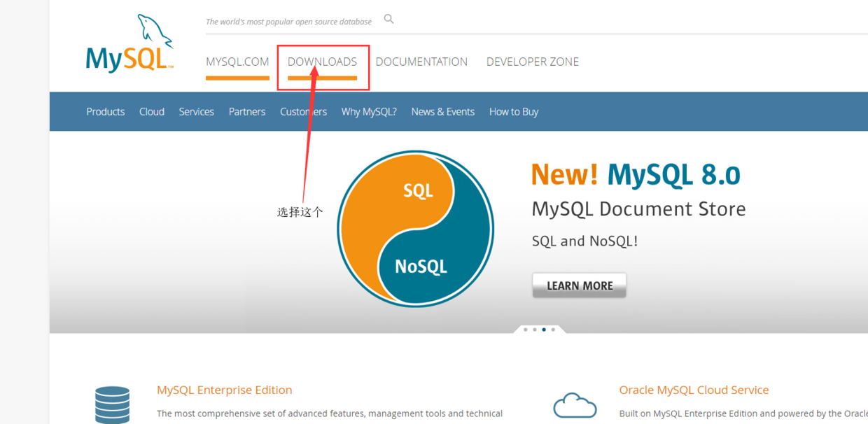Jump to the fourth banner slide dot
The height and width of the screenshot is (424, 868).
tap(553, 330)
